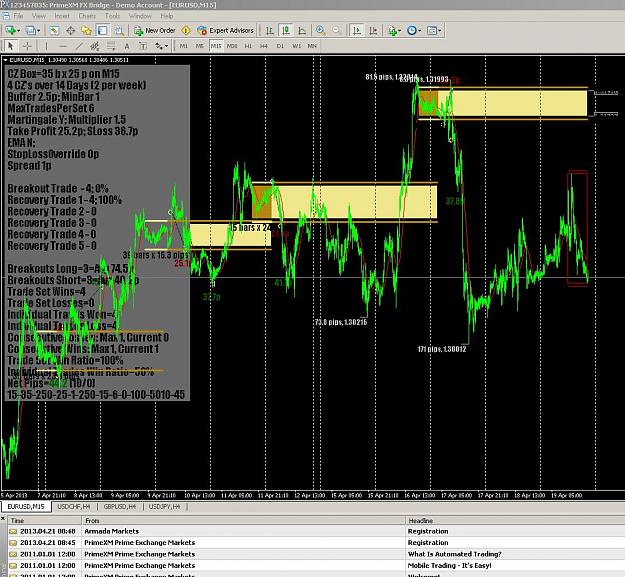Click the New Order button
This screenshot has width=625, height=577.
pyautogui.click(x=155, y=31)
